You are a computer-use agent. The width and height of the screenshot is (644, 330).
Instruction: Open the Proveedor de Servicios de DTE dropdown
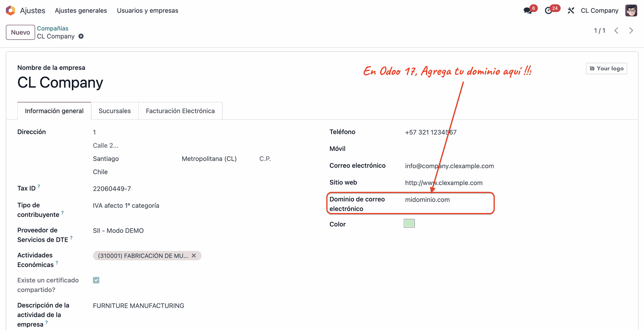click(118, 230)
